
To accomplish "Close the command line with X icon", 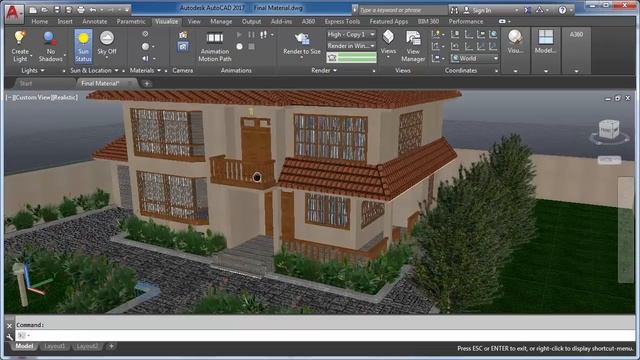I will click(x=9, y=326).
